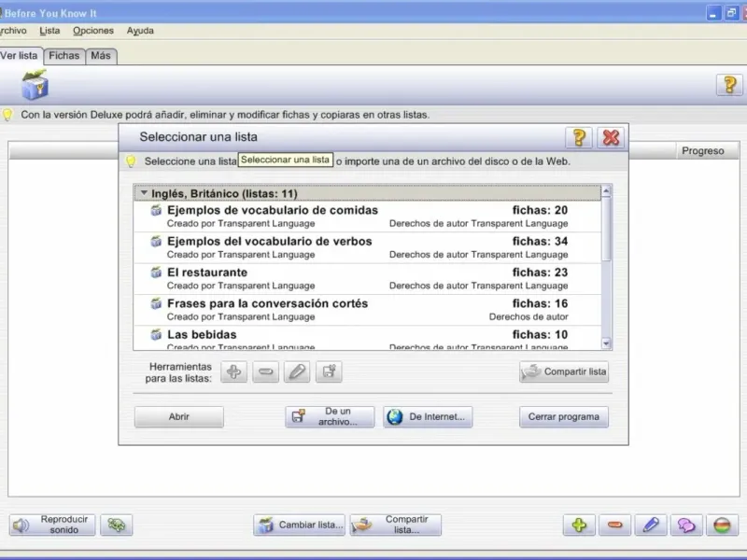Switch to Más tab
Viewport: 747px width, 560px height.
(x=101, y=56)
